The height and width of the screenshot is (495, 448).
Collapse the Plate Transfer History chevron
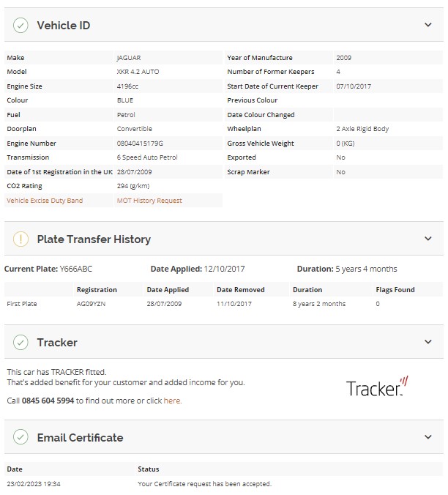[428, 238]
